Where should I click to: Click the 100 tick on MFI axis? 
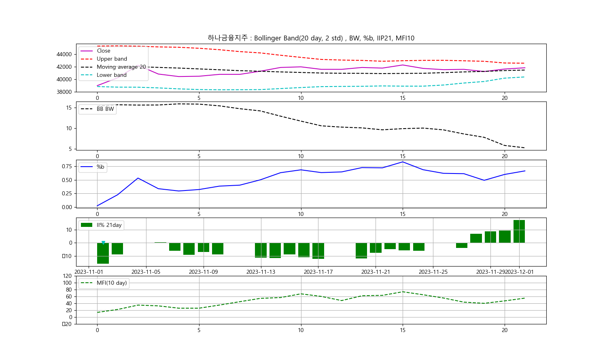[x=68, y=283]
